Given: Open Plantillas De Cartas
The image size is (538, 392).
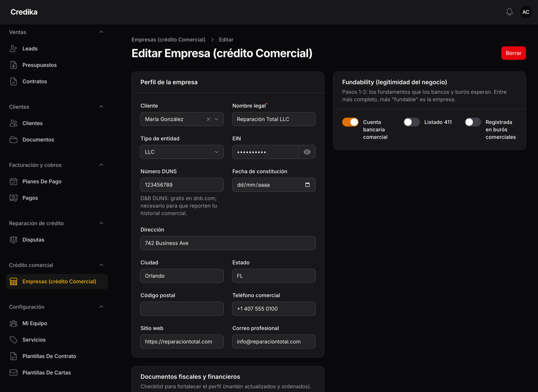Looking at the screenshot, I should tap(57, 373).
